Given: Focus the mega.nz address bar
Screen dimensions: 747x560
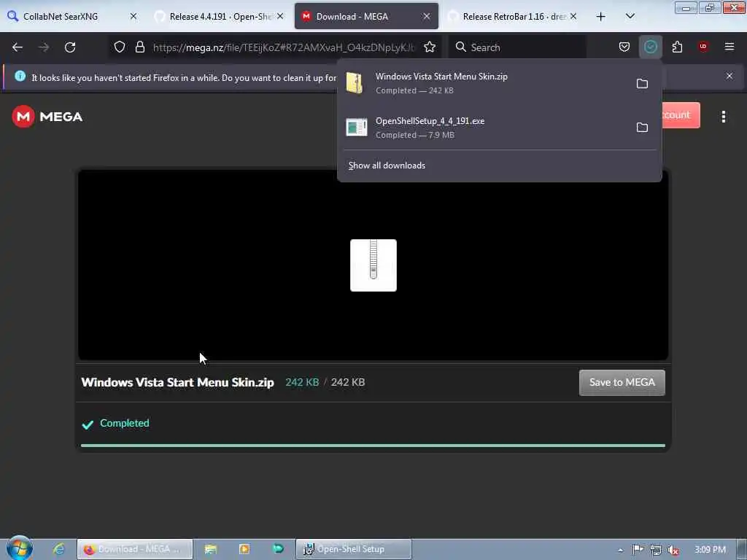Looking at the screenshot, I should [x=284, y=47].
